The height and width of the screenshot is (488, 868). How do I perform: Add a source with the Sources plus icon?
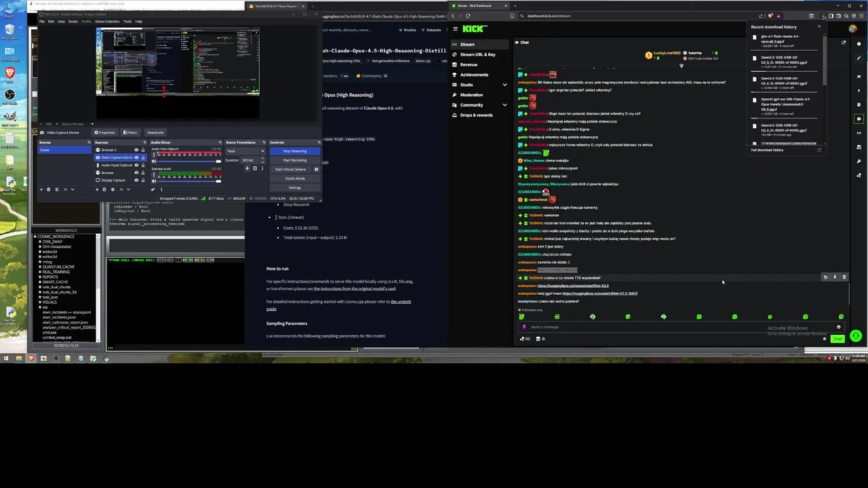coord(97,190)
